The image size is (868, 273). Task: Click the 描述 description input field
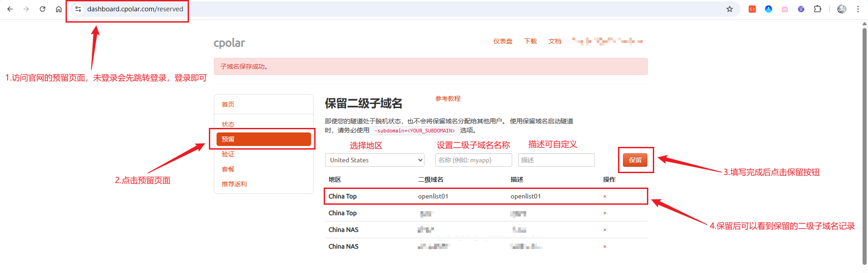556,160
